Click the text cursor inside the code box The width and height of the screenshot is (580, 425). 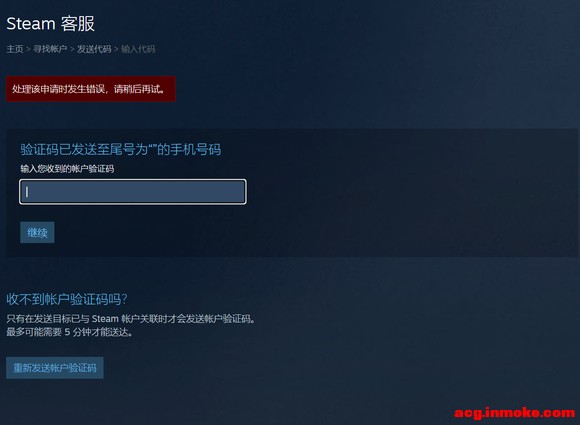click(27, 192)
